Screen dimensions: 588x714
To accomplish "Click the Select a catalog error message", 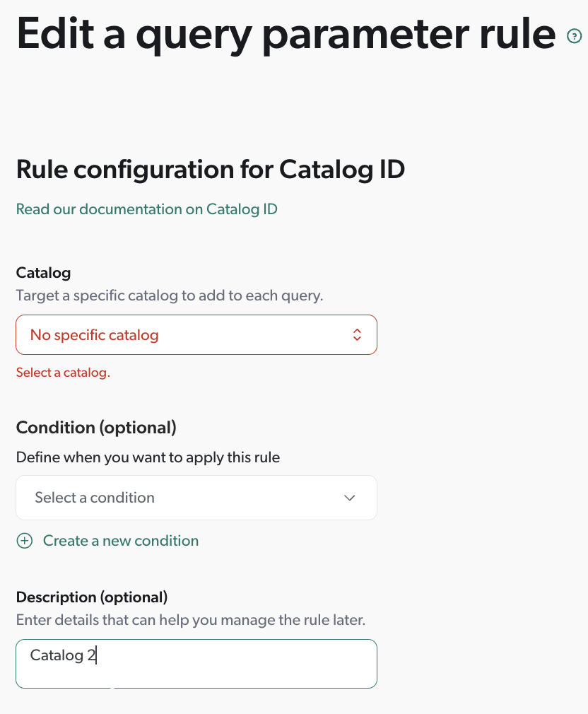I will [63, 372].
